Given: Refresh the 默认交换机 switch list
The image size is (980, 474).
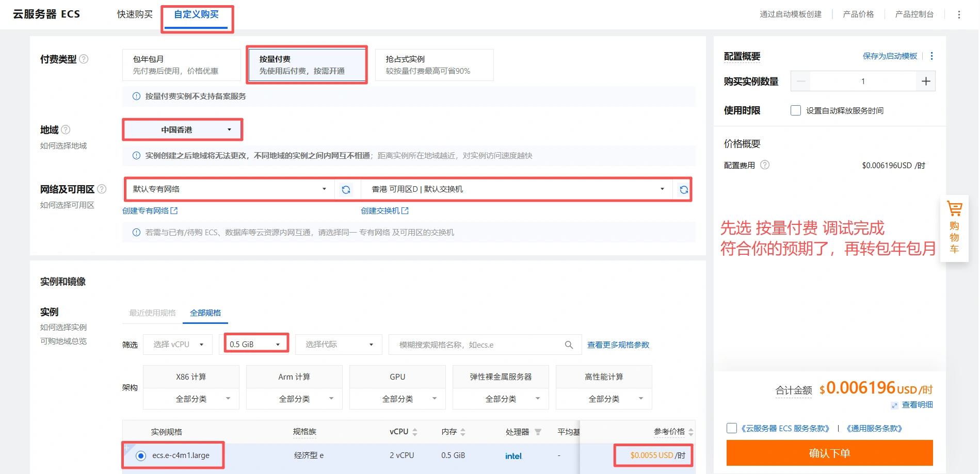Looking at the screenshot, I should click(684, 189).
